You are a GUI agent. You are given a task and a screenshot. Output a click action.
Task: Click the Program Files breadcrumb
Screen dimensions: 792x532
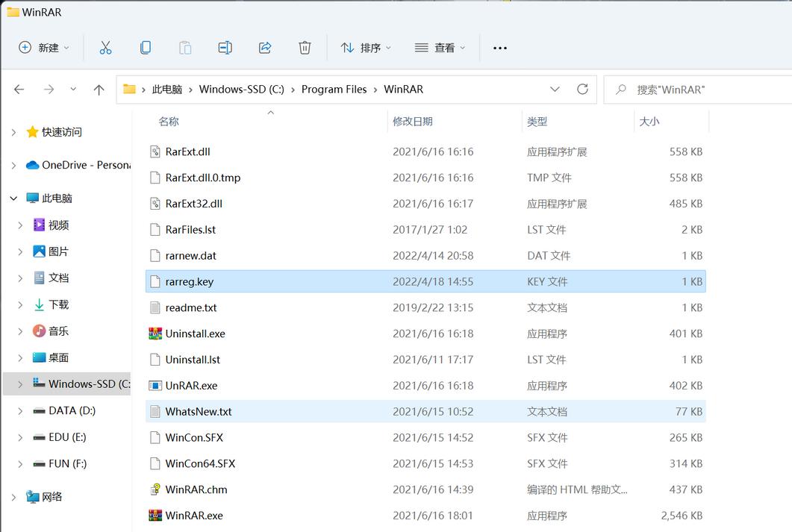pyautogui.click(x=334, y=88)
